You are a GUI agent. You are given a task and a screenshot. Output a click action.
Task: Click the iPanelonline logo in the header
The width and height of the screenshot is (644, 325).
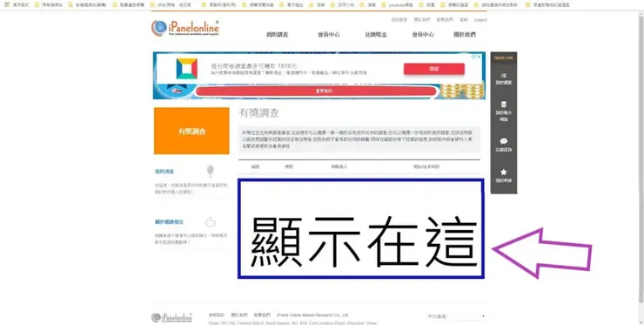click(184, 28)
